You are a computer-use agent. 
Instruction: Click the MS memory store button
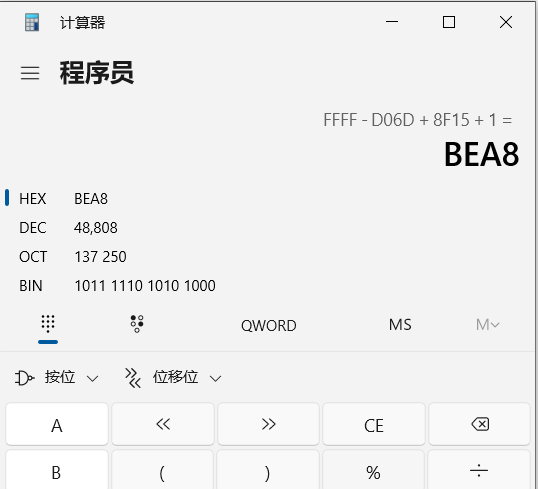pyautogui.click(x=400, y=325)
